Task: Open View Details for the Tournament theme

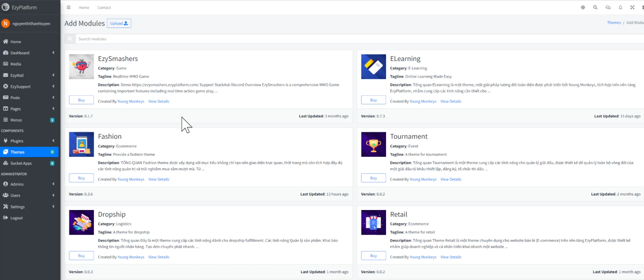Action: click(450, 179)
